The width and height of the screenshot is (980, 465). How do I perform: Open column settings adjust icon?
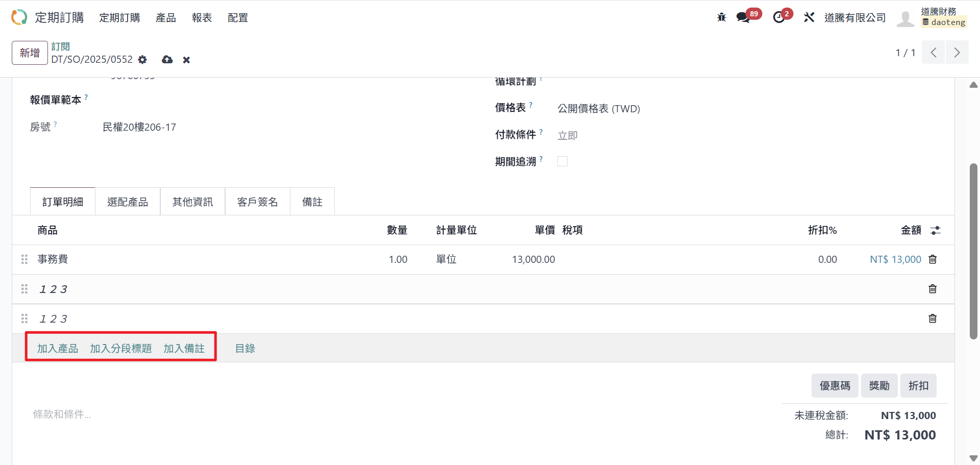point(935,230)
